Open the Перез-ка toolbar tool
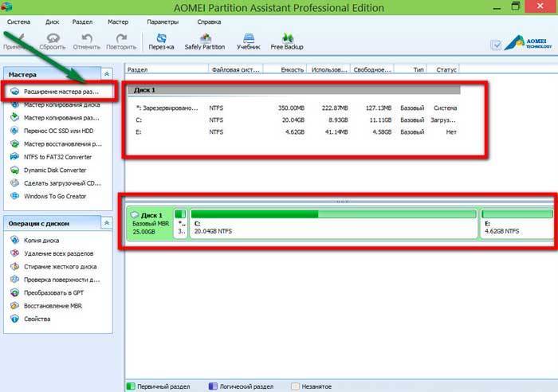The width and height of the screenshot is (558, 392). coord(161,41)
